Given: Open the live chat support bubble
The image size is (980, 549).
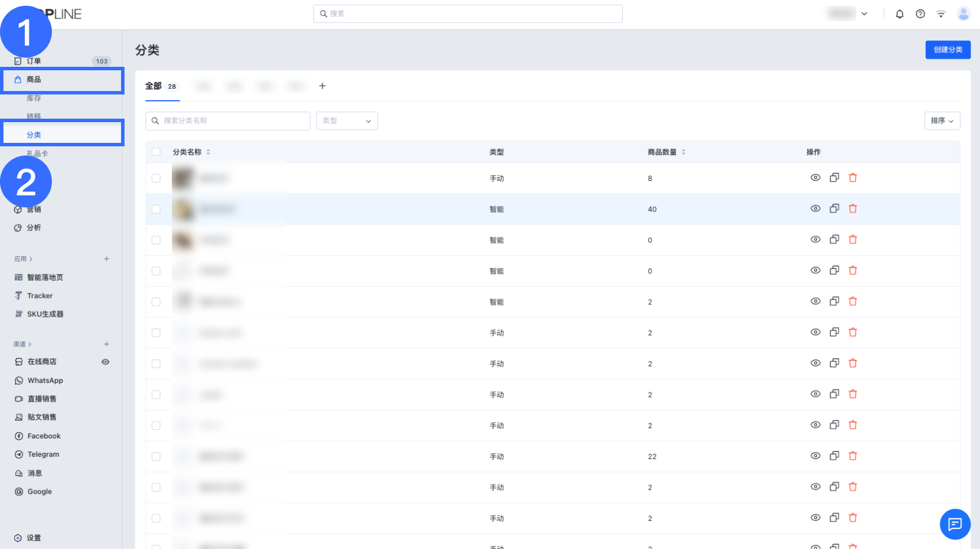Looking at the screenshot, I should pos(955,524).
